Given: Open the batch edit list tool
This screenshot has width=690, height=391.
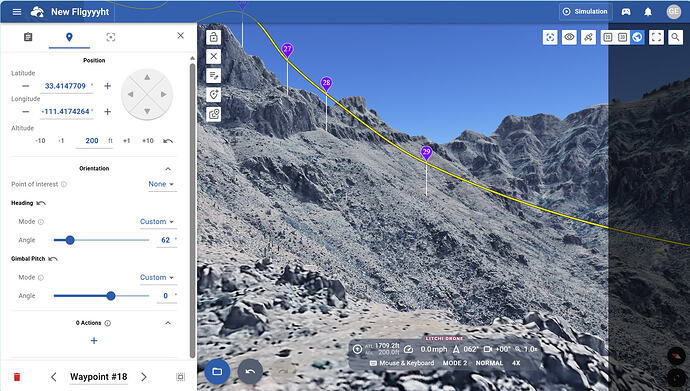Looking at the screenshot, I should pos(213,76).
